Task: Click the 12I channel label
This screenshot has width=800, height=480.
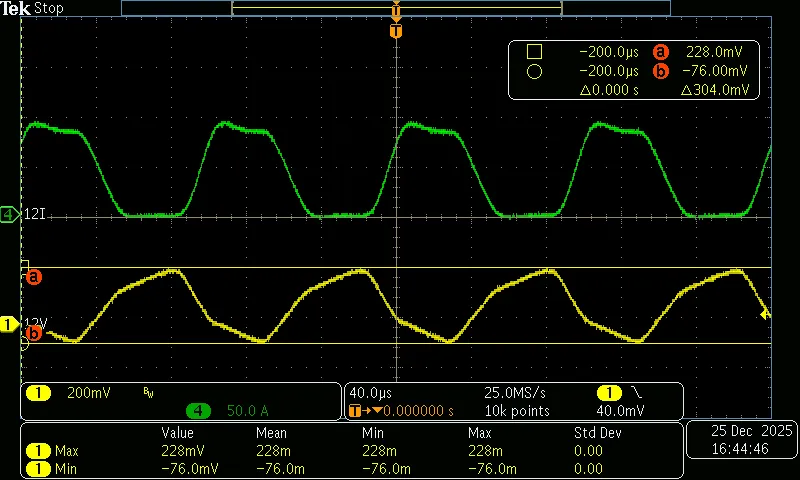Action: click(35, 214)
